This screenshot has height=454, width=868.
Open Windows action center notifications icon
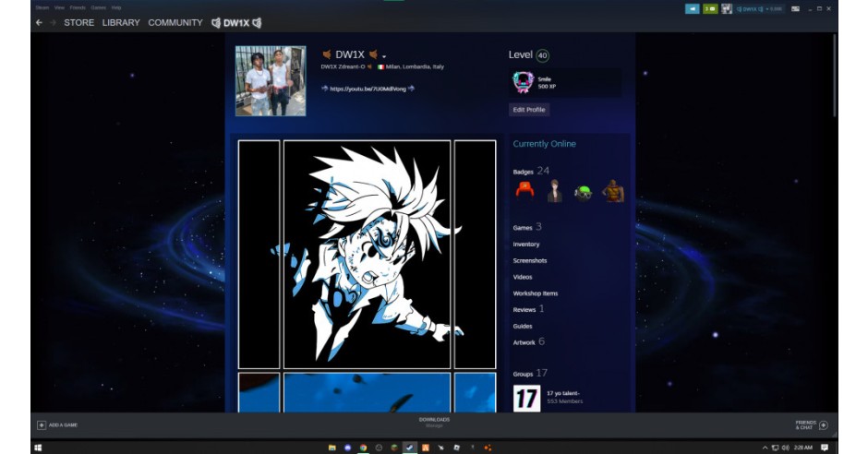point(825,448)
